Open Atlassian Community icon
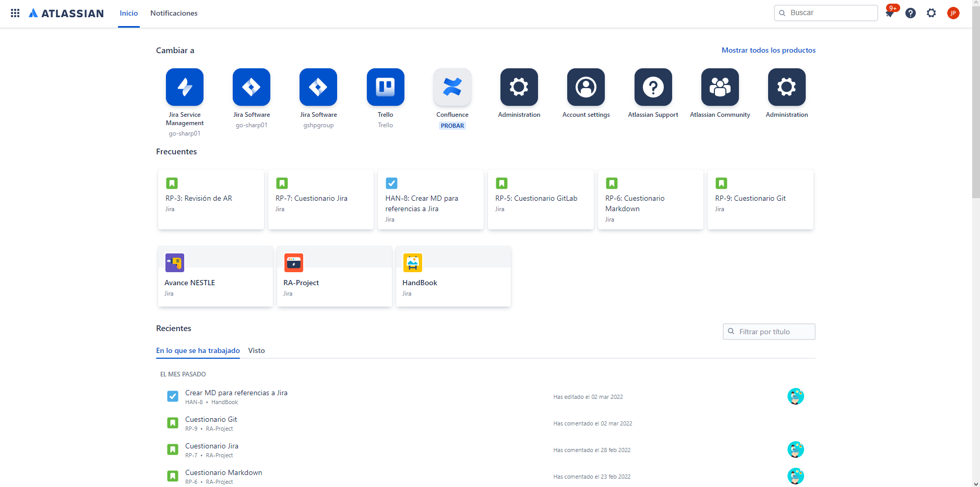This screenshot has height=487, width=980. pos(720,87)
